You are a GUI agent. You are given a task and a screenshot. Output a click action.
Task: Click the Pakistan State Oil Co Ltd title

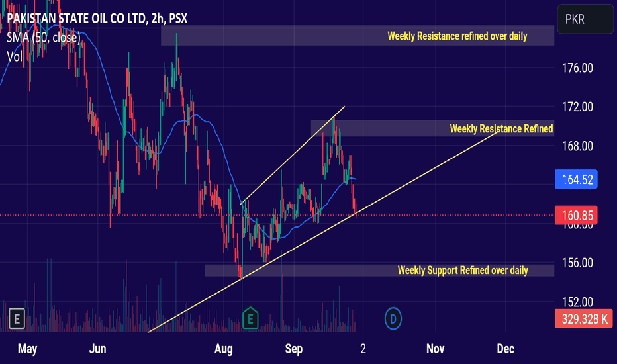pyautogui.click(x=97, y=18)
